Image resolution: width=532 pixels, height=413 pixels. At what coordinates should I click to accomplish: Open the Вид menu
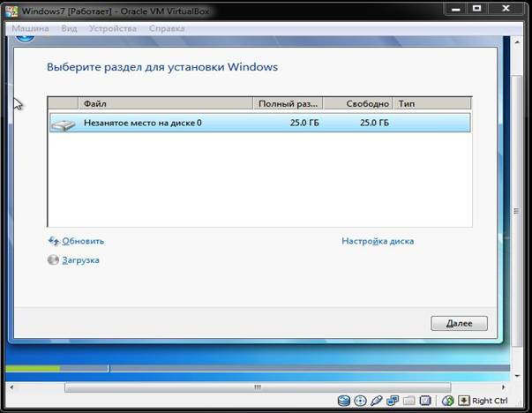(x=69, y=28)
